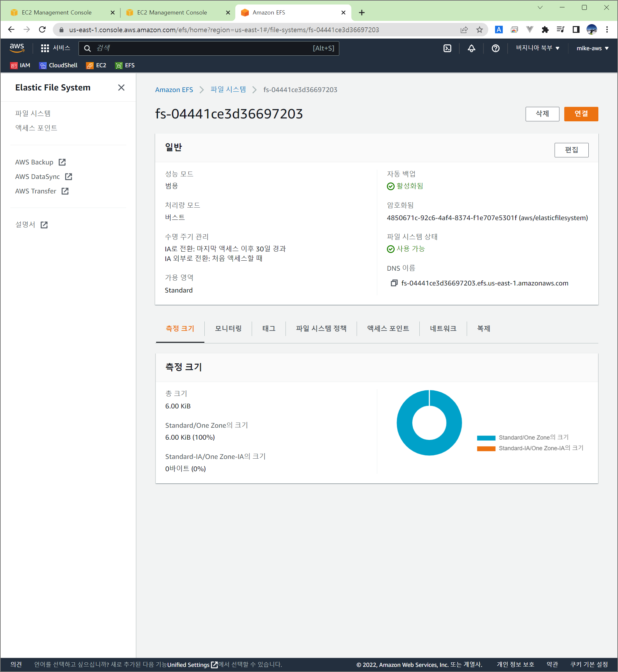Bookmark this page with star icon
This screenshot has width=618, height=672.
[x=479, y=30]
